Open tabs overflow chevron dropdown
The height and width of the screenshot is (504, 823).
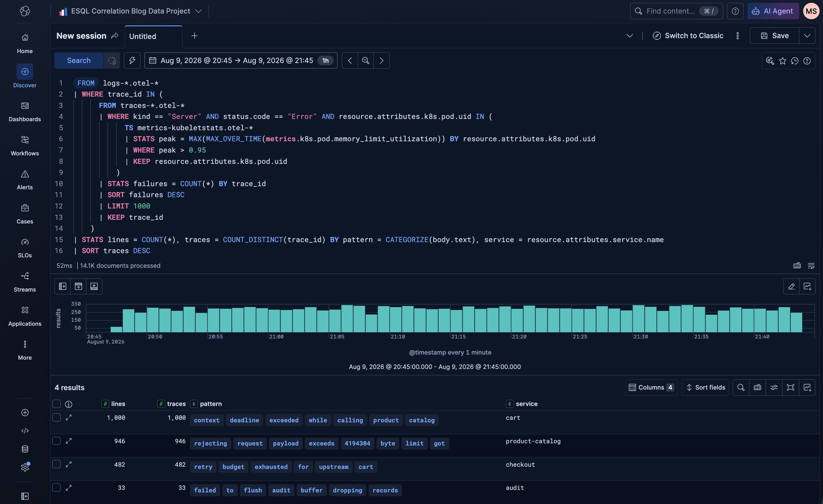tap(630, 36)
